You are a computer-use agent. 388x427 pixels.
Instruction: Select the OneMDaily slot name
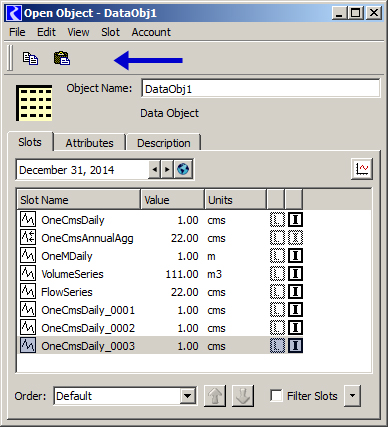[x=67, y=256]
